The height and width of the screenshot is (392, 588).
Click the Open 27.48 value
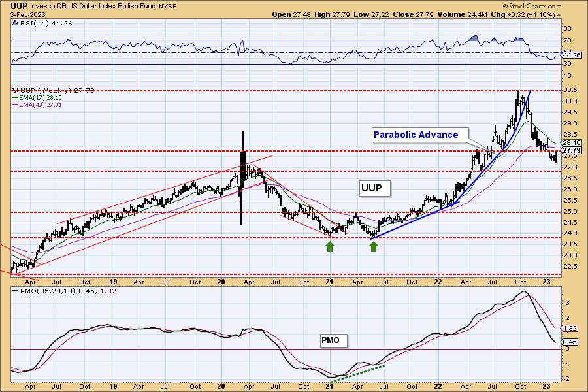point(291,14)
